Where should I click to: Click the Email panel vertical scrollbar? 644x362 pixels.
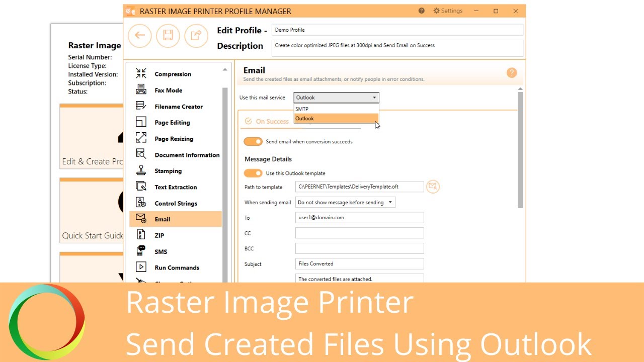click(x=520, y=150)
